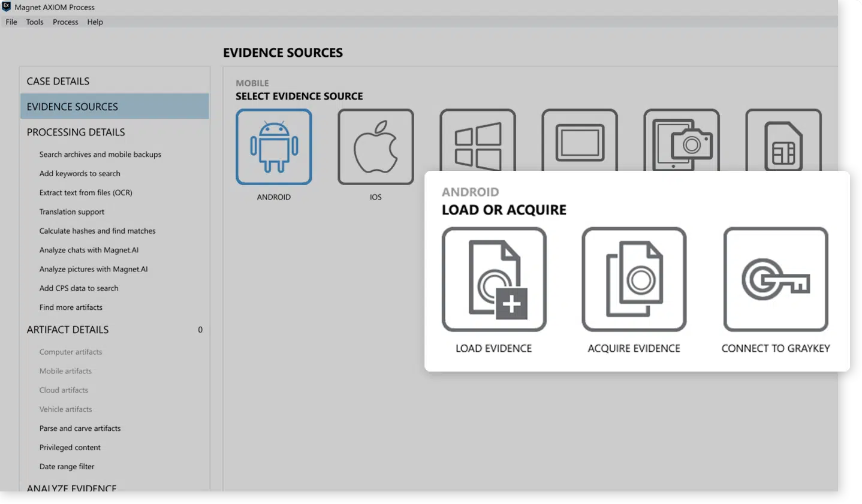Viewport: 862px width, 504px height.
Task: Click the ANDROID label under the icon
Action: pyautogui.click(x=274, y=197)
